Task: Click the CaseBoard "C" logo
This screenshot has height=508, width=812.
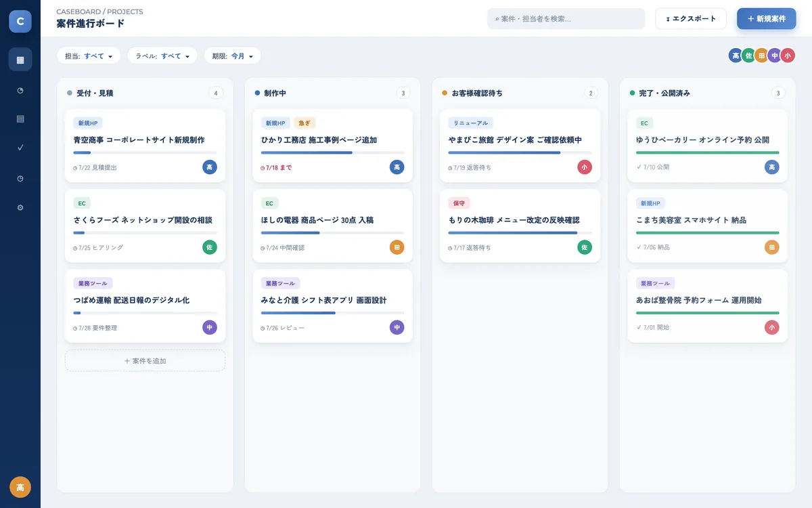Action: point(20,21)
